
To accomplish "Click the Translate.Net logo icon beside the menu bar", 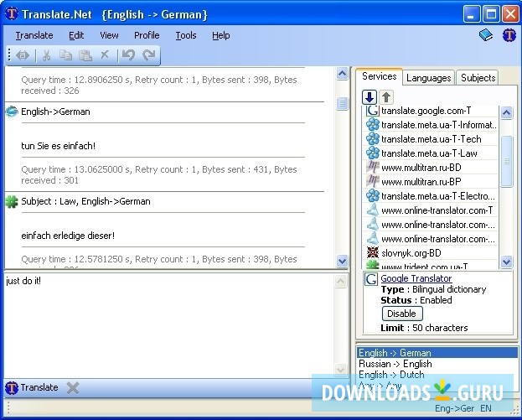I will click(509, 35).
